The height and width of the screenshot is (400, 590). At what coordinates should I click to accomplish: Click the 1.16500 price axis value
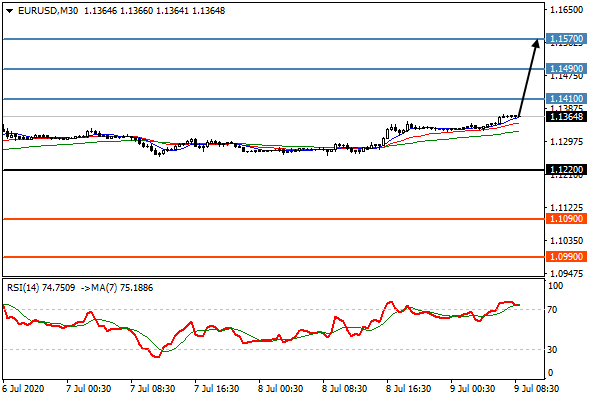point(566,10)
